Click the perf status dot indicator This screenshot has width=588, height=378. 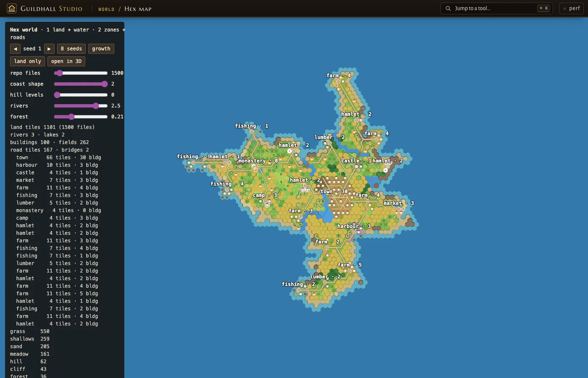pos(565,8)
